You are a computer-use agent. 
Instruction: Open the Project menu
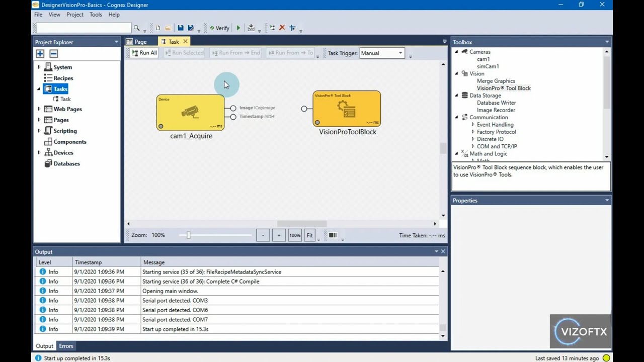(x=75, y=15)
